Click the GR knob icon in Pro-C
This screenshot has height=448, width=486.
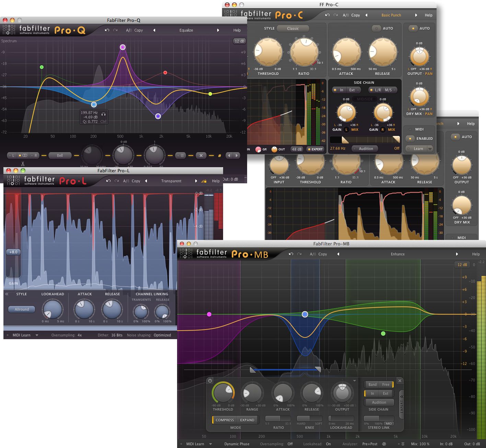coord(258,149)
